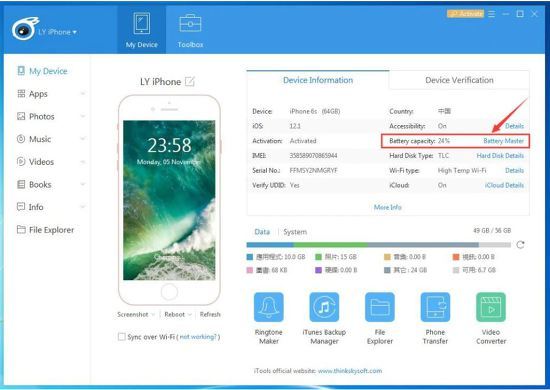This screenshot has height=390, width=550.
Task: Click the edit device name icon
Action: 189,81
